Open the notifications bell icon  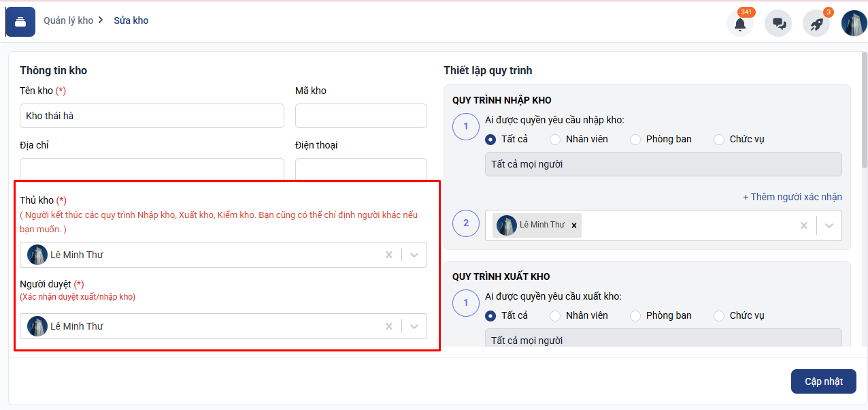pyautogui.click(x=740, y=24)
